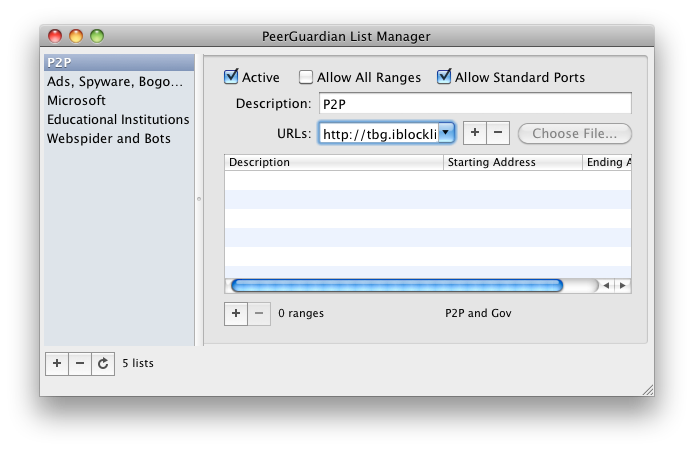Add a new URL with plus button
Screen dimensions: 694x451
(x=475, y=133)
